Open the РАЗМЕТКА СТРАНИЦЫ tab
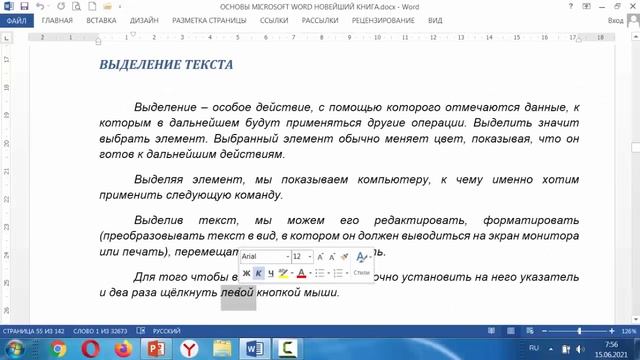Image resolution: width=640 pixels, height=360 pixels. click(x=209, y=20)
